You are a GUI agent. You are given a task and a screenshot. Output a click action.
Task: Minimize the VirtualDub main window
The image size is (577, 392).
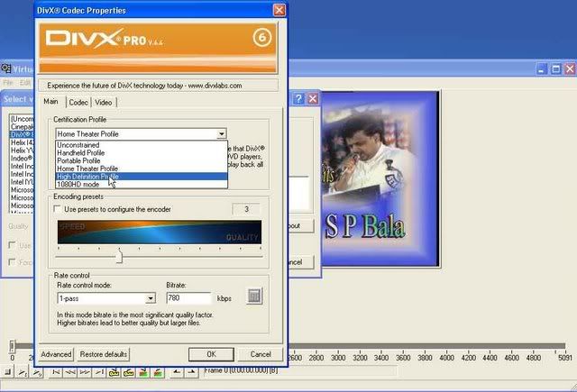point(542,68)
